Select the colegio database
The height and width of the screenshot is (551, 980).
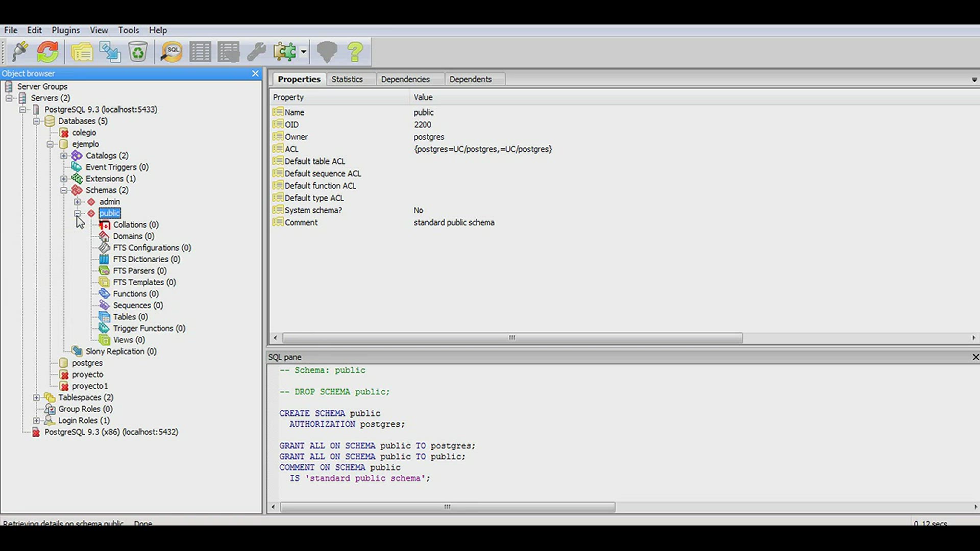(x=84, y=133)
